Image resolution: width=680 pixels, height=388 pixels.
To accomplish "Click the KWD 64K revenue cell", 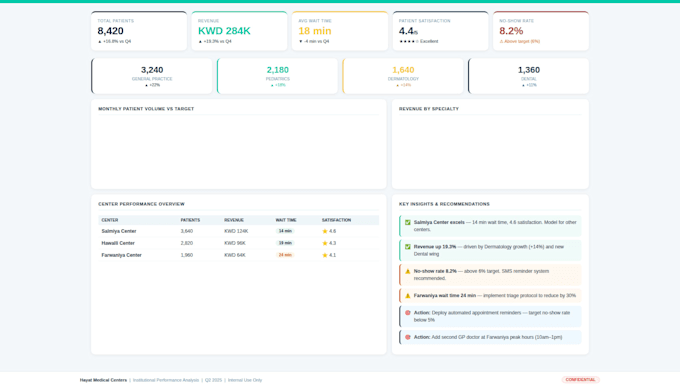I will [235, 255].
